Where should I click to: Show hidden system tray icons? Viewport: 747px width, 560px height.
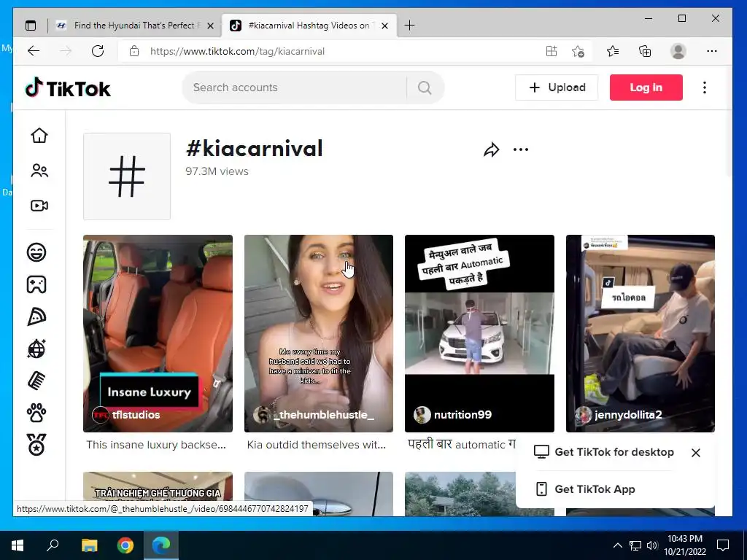point(617,545)
